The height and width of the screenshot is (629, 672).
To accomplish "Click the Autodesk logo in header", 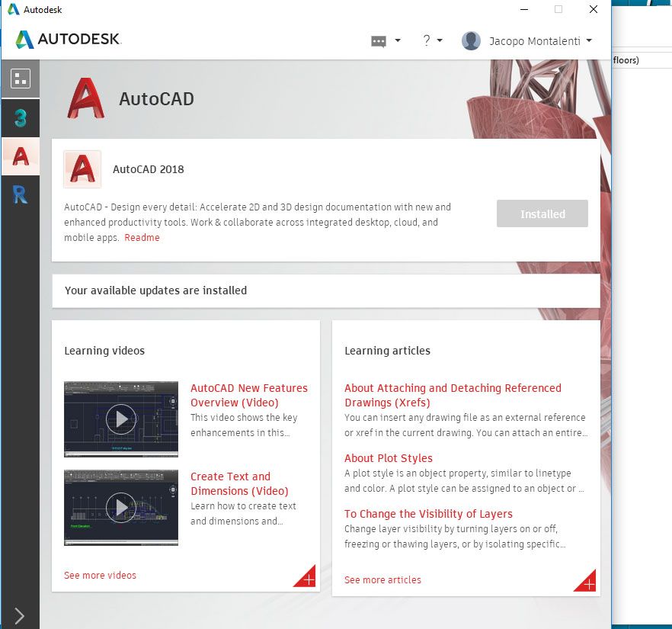I will (x=69, y=39).
